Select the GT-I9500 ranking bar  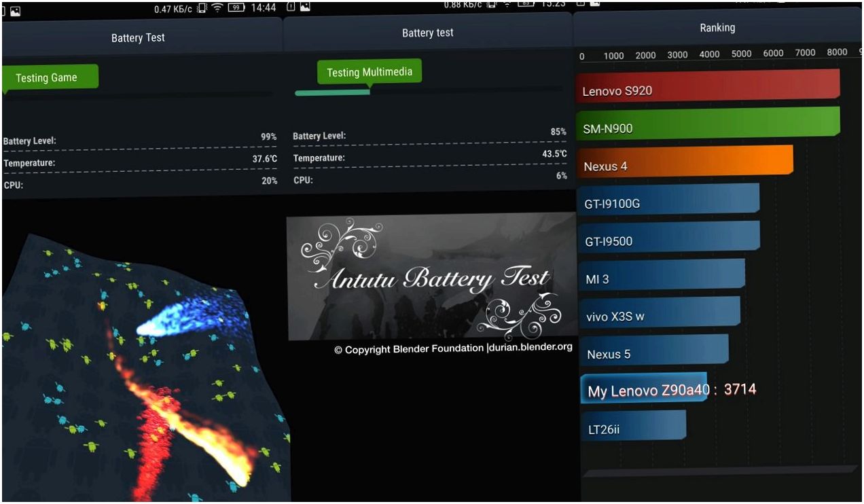tap(669, 238)
